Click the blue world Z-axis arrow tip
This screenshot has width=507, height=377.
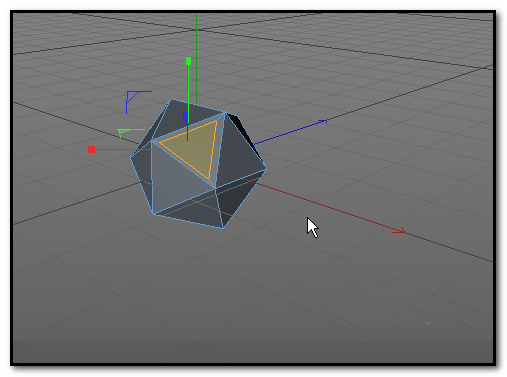323,121
